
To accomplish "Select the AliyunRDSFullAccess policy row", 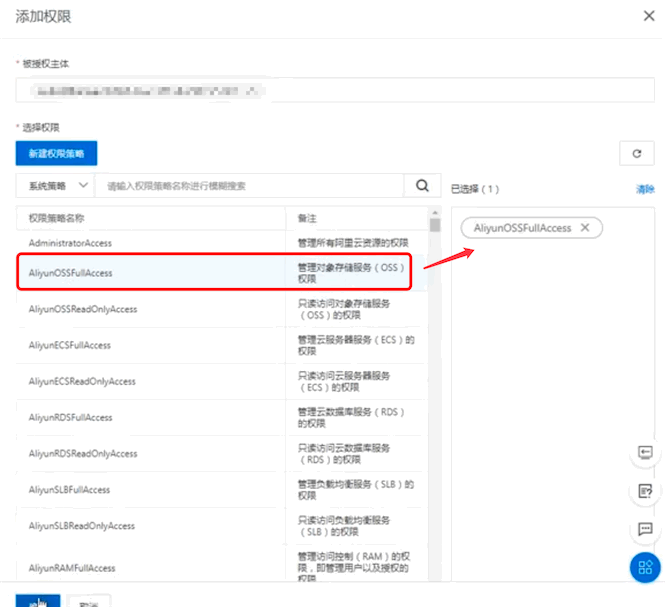I will click(x=221, y=417).
